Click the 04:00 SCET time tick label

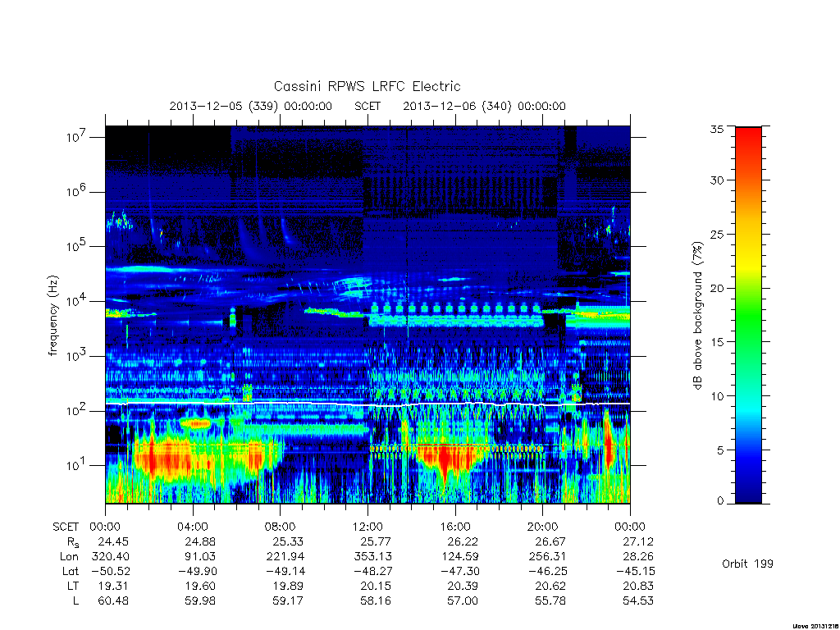(x=193, y=527)
